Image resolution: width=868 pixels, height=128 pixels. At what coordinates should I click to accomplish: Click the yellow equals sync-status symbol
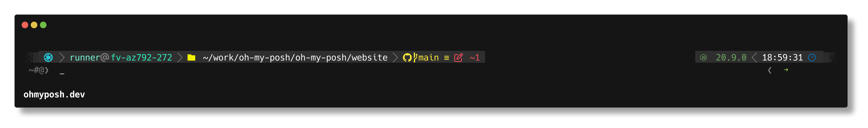point(447,58)
